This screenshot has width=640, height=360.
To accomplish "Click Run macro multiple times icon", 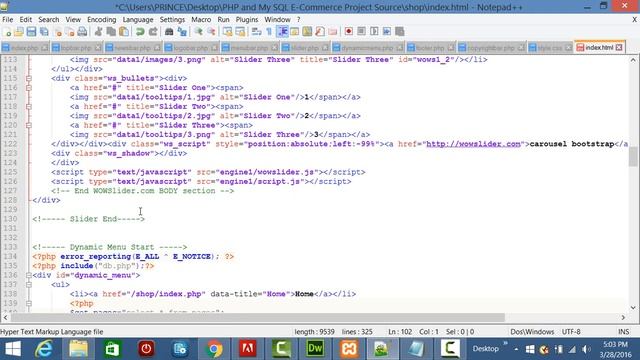I will click(387, 31).
